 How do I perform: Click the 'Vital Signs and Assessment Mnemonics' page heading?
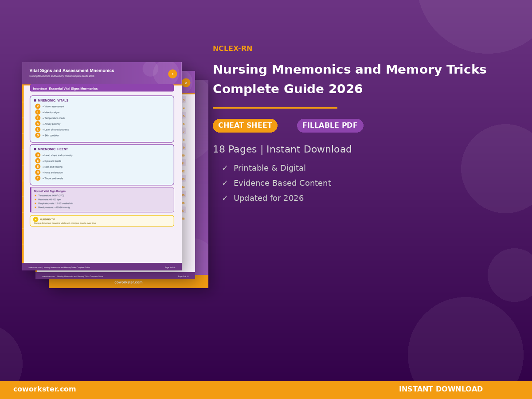pyautogui.click(x=72, y=70)
